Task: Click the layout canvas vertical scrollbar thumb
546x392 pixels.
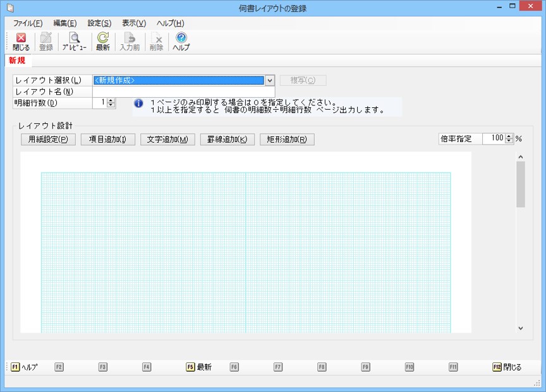Action: click(x=521, y=184)
